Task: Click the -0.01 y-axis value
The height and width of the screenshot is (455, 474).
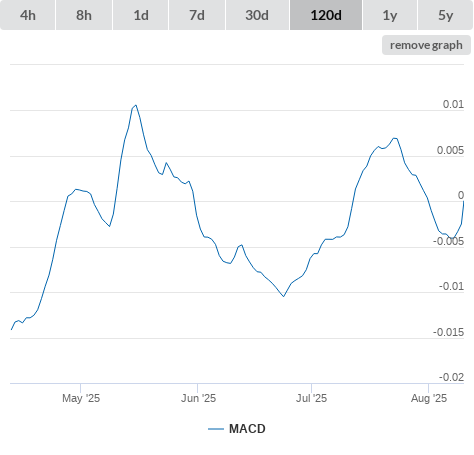Action: (x=451, y=286)
